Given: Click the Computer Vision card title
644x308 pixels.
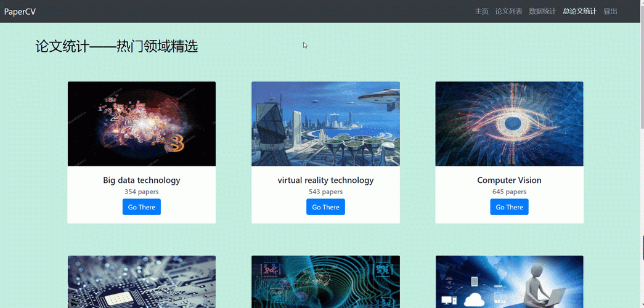Looking at the screenshot, I should (x=509, y=180).
